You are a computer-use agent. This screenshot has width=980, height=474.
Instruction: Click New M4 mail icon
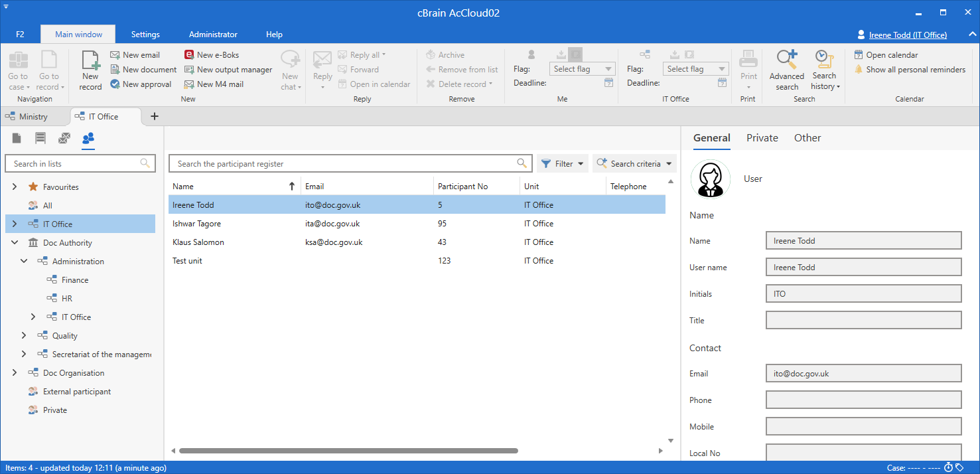[x=190, y=84]
